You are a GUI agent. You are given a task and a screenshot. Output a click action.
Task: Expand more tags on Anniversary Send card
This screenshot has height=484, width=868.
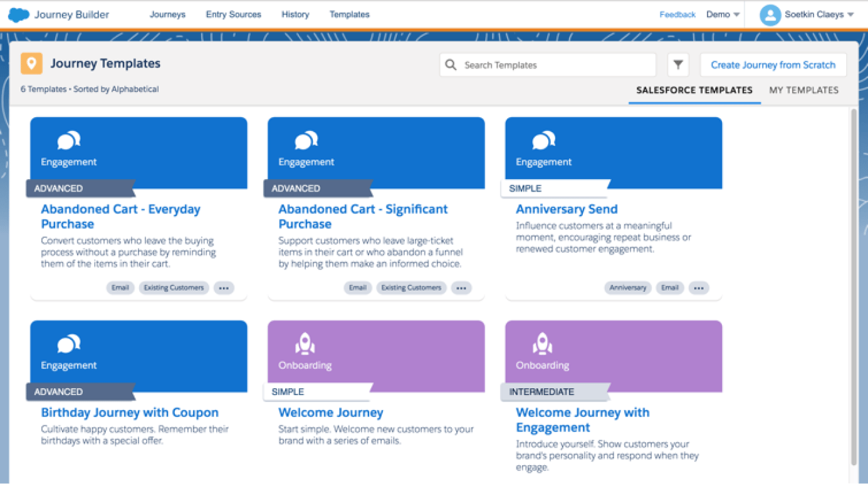698,288
